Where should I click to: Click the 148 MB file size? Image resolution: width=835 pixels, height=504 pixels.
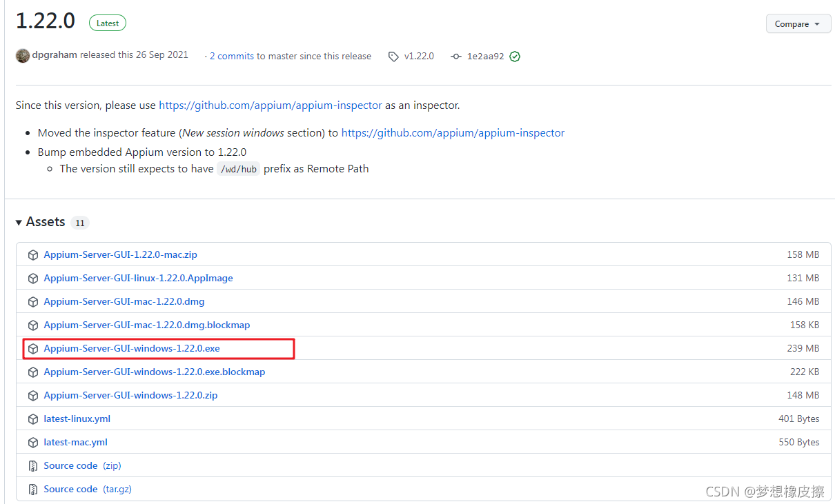[803, 395]
